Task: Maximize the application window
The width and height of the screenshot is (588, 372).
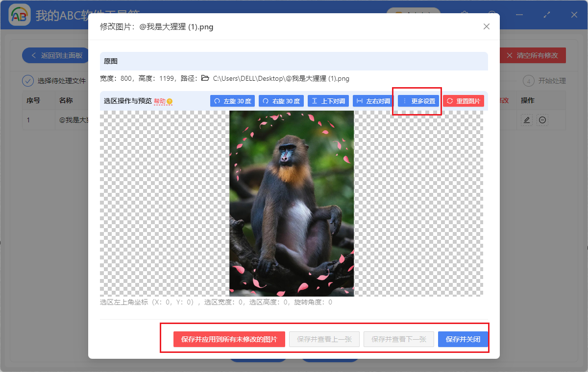Action: click(x=546, y=15)
